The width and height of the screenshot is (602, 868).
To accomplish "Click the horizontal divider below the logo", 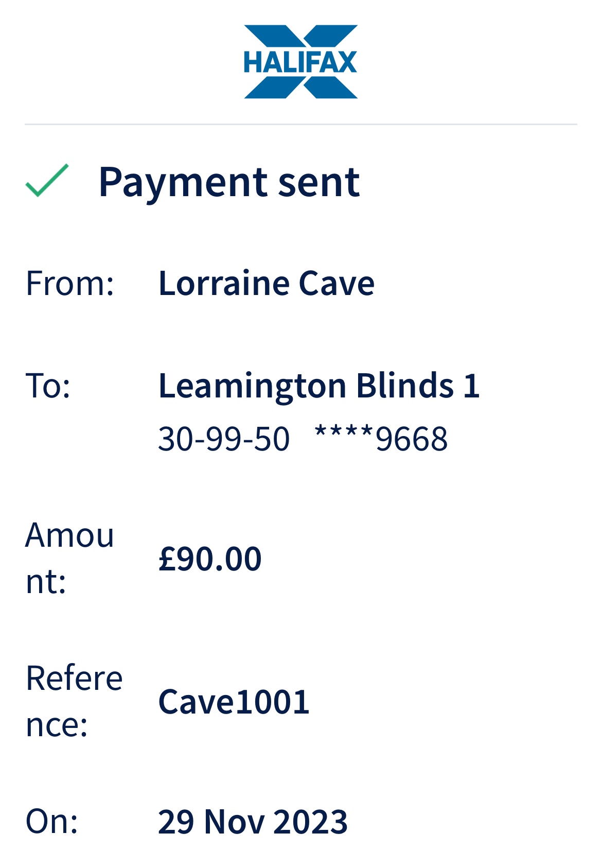I will (x=300, y=124).
